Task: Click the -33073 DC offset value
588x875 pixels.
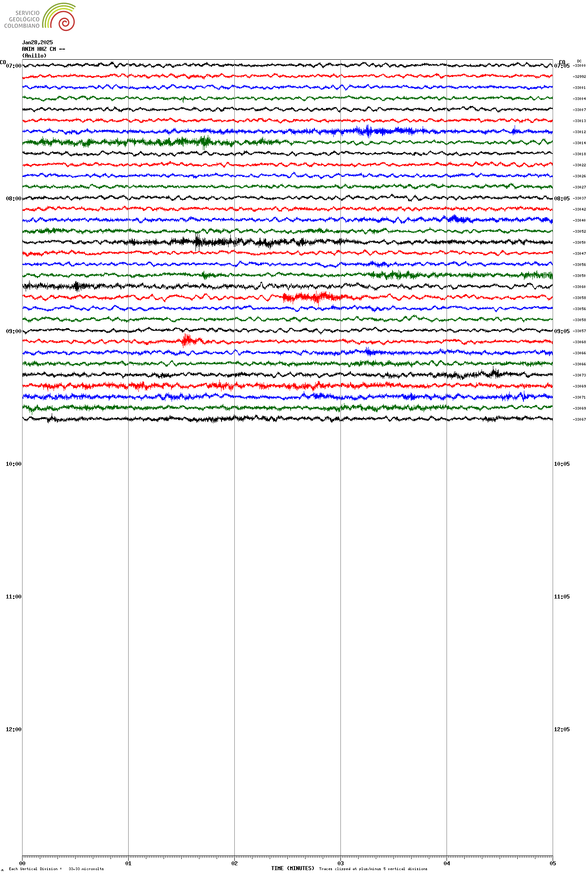Action: [579, 375]
